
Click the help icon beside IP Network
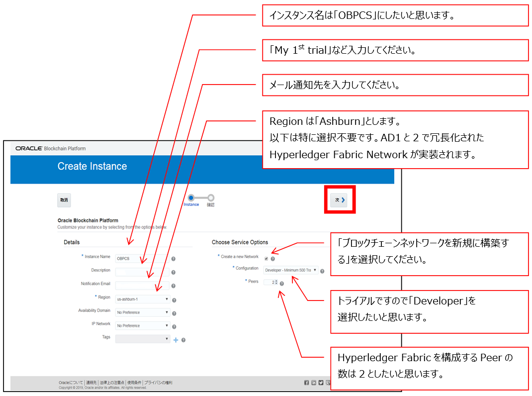(x=174, y=327)
